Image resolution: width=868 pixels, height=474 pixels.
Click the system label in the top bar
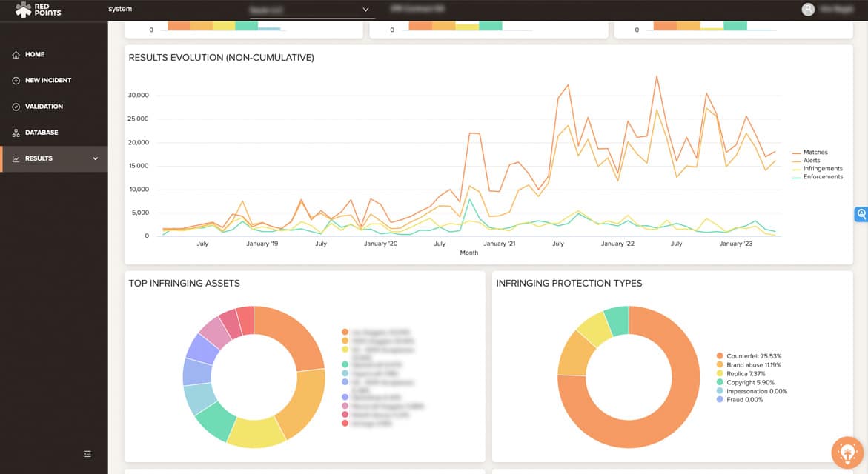coord(120,9)
